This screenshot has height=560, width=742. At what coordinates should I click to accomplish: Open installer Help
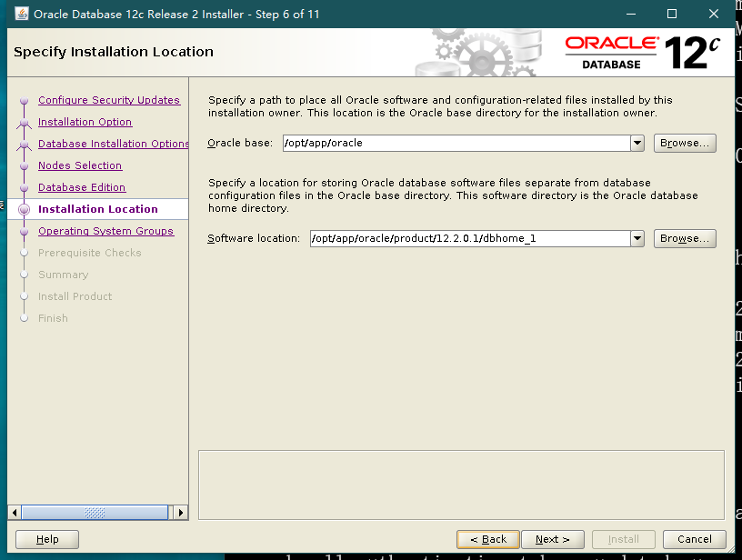(x=47, y=539)
